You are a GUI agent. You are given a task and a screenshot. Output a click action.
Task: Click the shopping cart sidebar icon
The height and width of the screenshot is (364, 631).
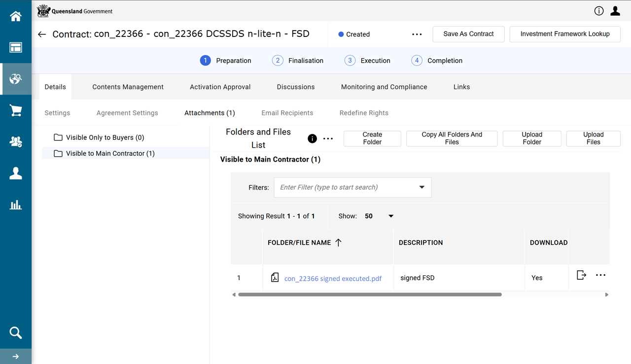16,111
